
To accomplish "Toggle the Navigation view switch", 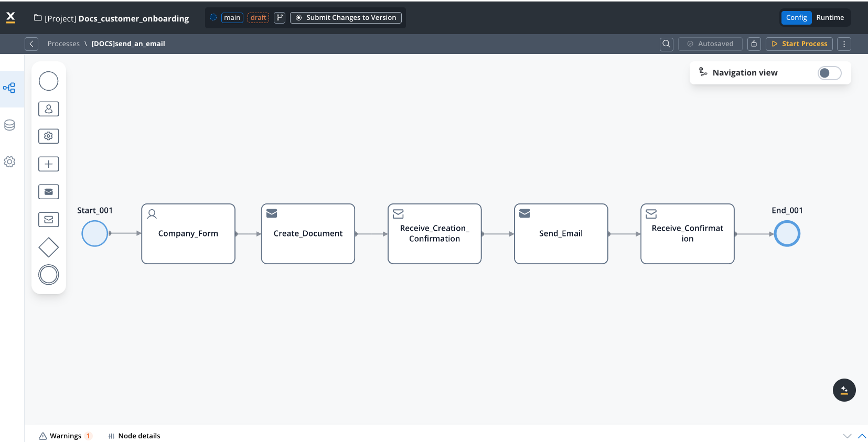I will click(830, 73).
